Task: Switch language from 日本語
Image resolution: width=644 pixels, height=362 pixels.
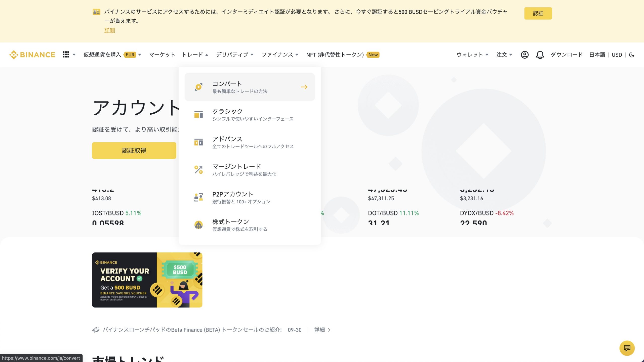Action: (x=597, y=55)
